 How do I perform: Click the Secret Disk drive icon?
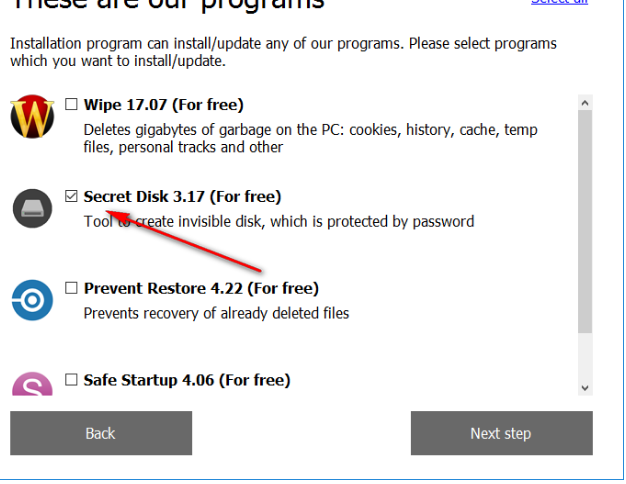coord(32,208)
